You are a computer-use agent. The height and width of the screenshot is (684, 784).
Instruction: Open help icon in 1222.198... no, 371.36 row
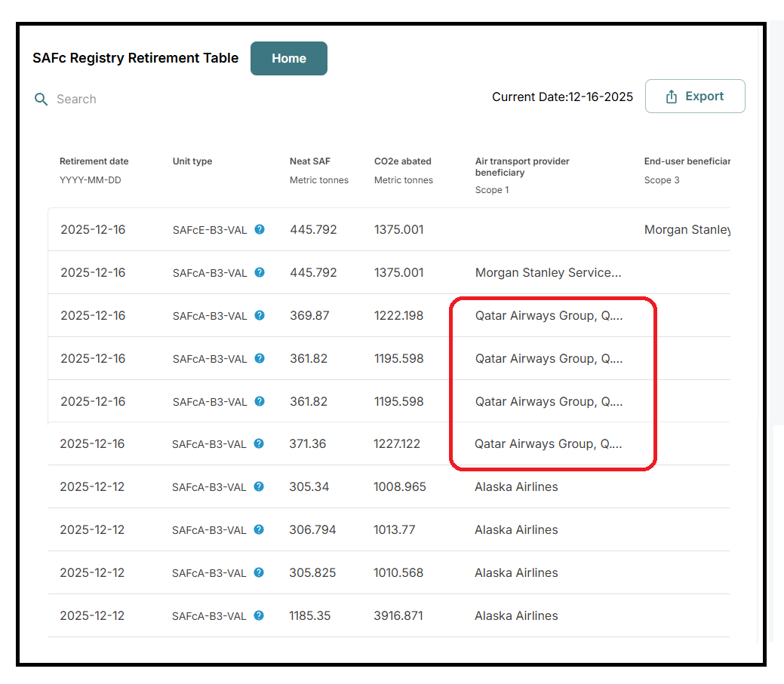pyautogui.click(x=259, y=443)
